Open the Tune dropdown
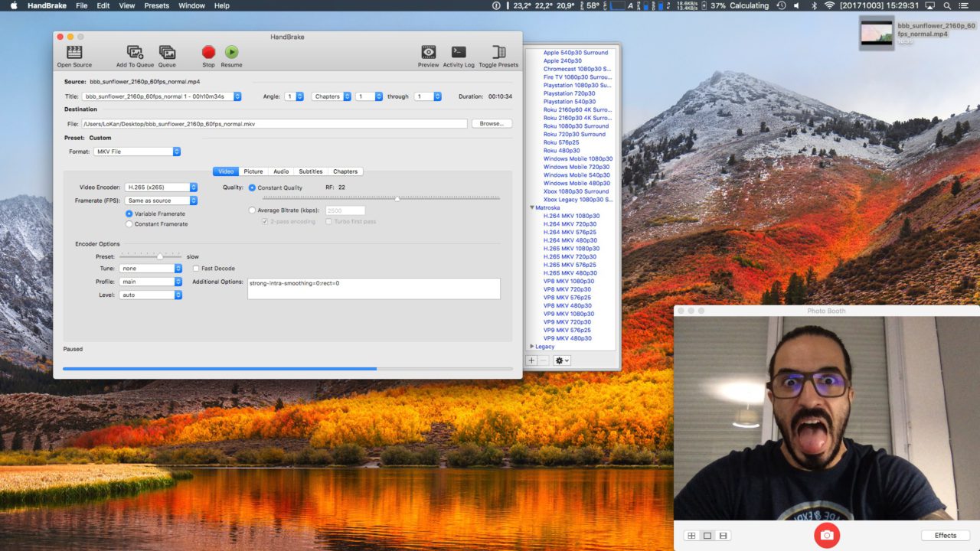Viewport: 980px width, 551px height. 151,269
